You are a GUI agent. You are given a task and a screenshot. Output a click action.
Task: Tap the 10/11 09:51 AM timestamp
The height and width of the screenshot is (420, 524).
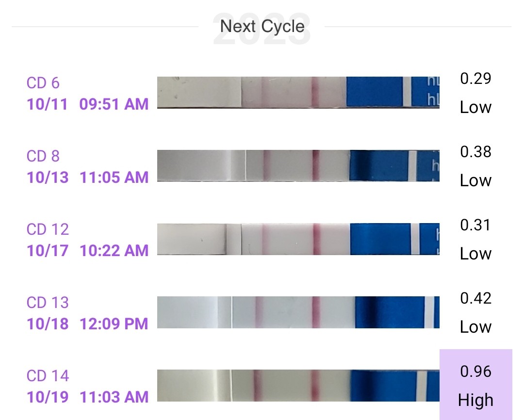[x=88, y=104]
